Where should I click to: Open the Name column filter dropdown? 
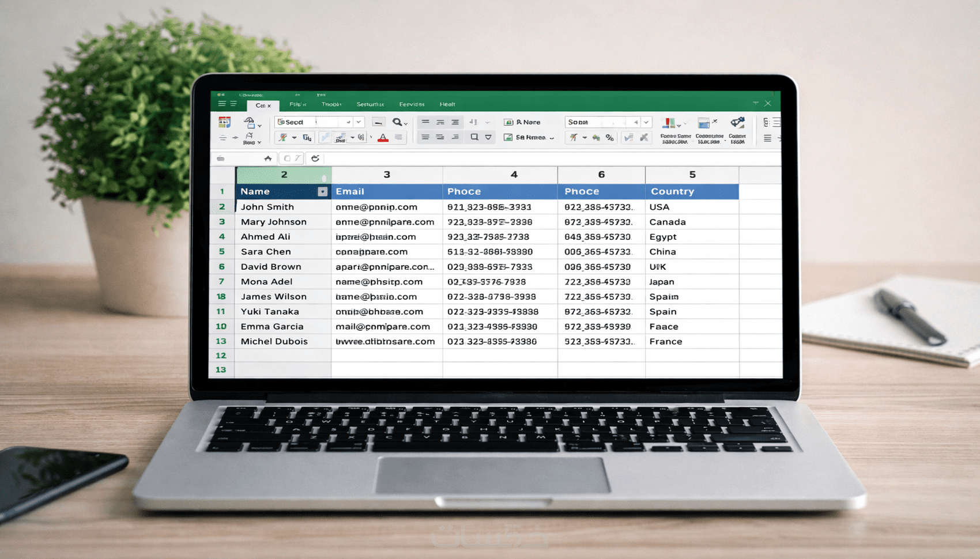tap(322, 192)
